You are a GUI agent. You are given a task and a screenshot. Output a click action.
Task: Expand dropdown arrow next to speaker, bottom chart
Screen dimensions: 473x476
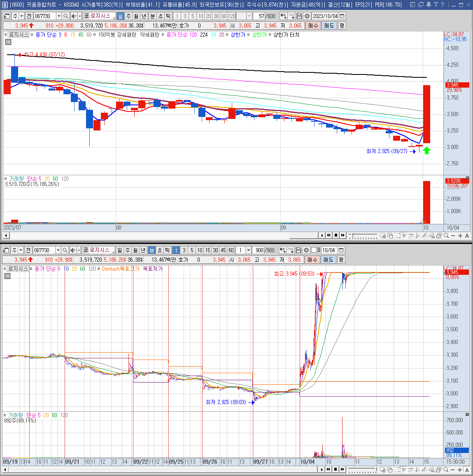[79, 250]
